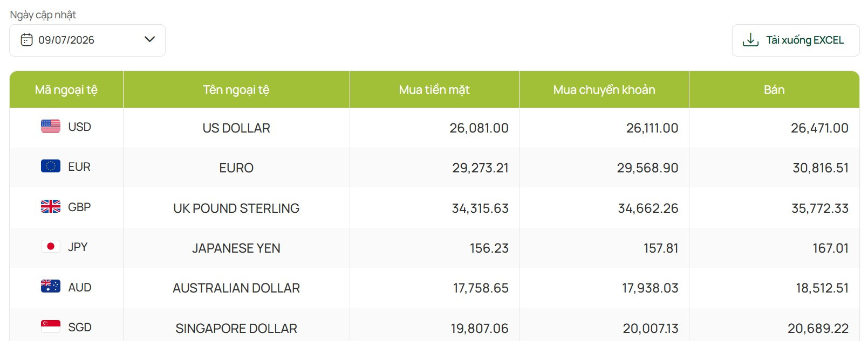Click the Mua tiền mặt column header
Screen dimensions: 868x341
434,89
